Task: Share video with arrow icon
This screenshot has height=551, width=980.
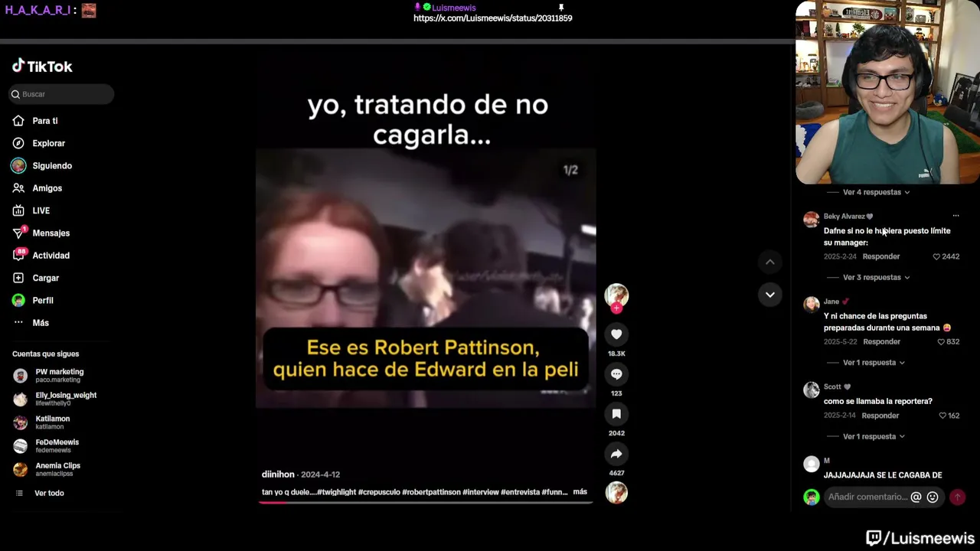Action: 616,454
